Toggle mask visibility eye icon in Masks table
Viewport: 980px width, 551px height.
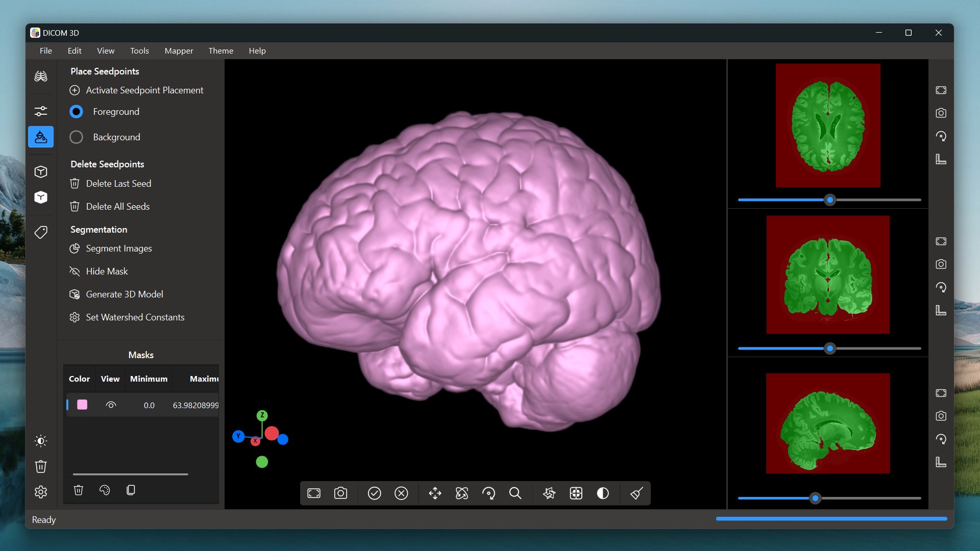coord(111,405)
